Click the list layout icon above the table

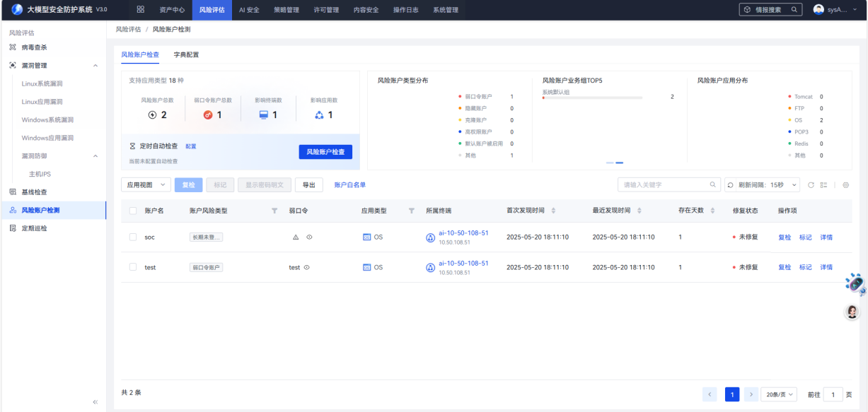pos(823,185)
